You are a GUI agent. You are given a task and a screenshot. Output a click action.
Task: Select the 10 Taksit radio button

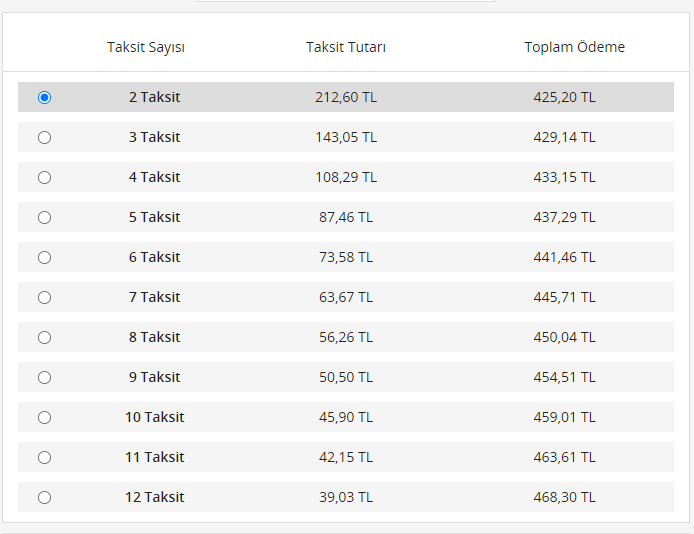pyautogui.click(x=44, y=417)
